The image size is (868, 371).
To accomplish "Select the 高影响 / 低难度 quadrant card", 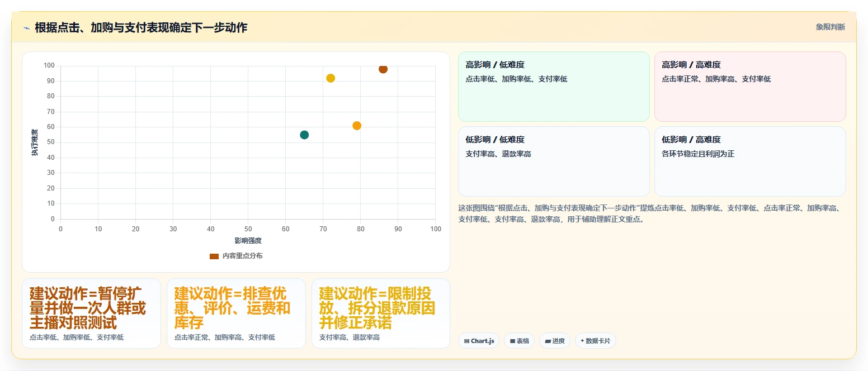I will [554, 87].
